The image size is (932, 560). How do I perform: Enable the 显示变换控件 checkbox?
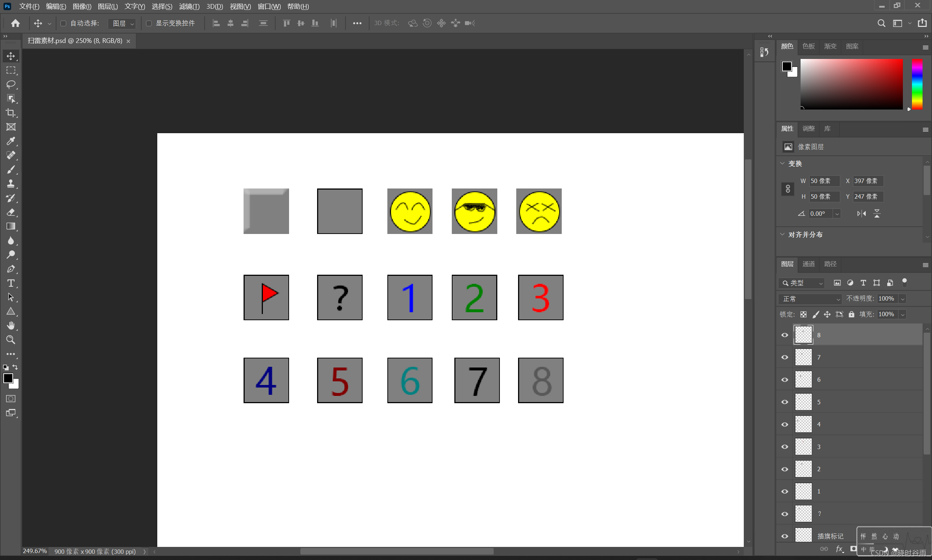pos(149,23)
